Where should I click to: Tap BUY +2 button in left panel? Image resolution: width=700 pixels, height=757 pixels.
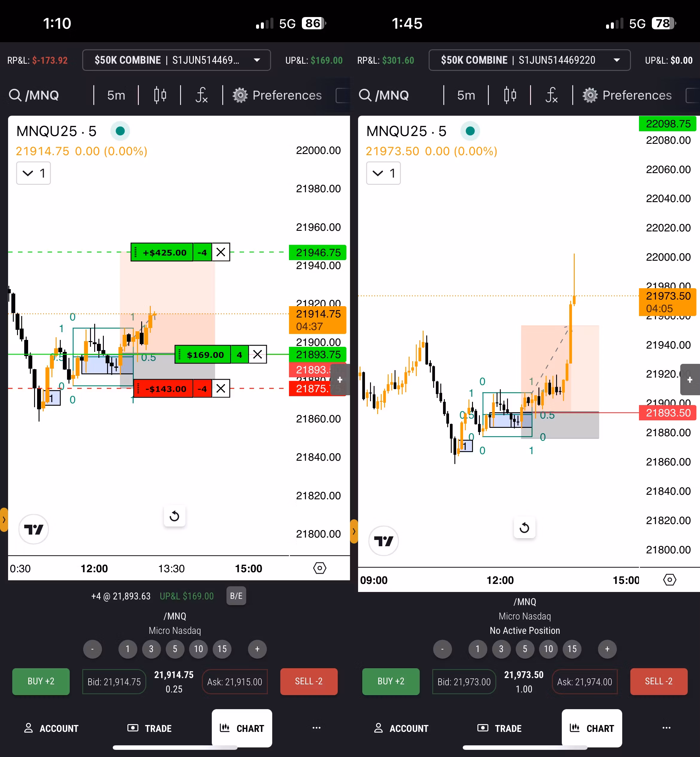41,681
